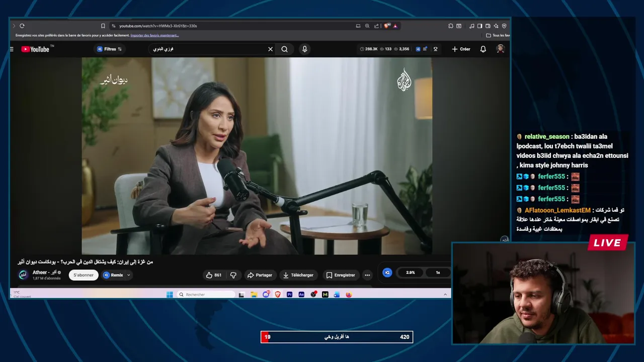Screen dimensions: 644x362
Task: Click the Télécharger download button
Action: [x=298, y=275]
